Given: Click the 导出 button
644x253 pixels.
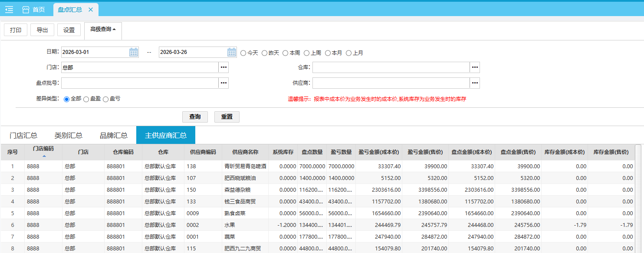Looking at the screenshot, I should tap(42, 30).
